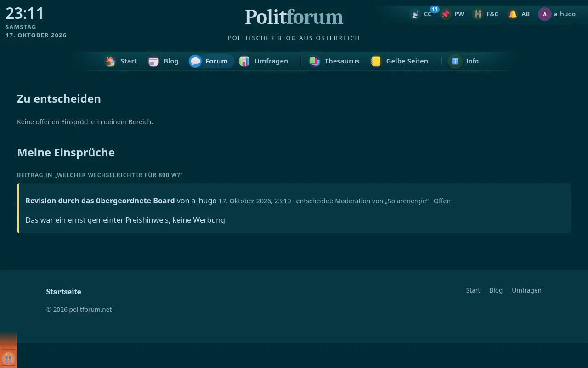Click the Politforum site title
The height and width of the screenshot is (368, 588).
294,17
